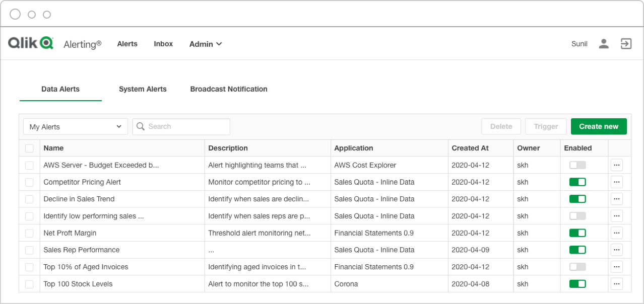Focus the Search input field
This screenshot has height=304, width=644.
click(181, 126)
